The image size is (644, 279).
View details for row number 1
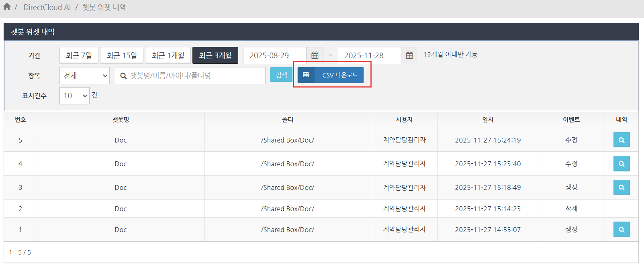tap(621, 230)
